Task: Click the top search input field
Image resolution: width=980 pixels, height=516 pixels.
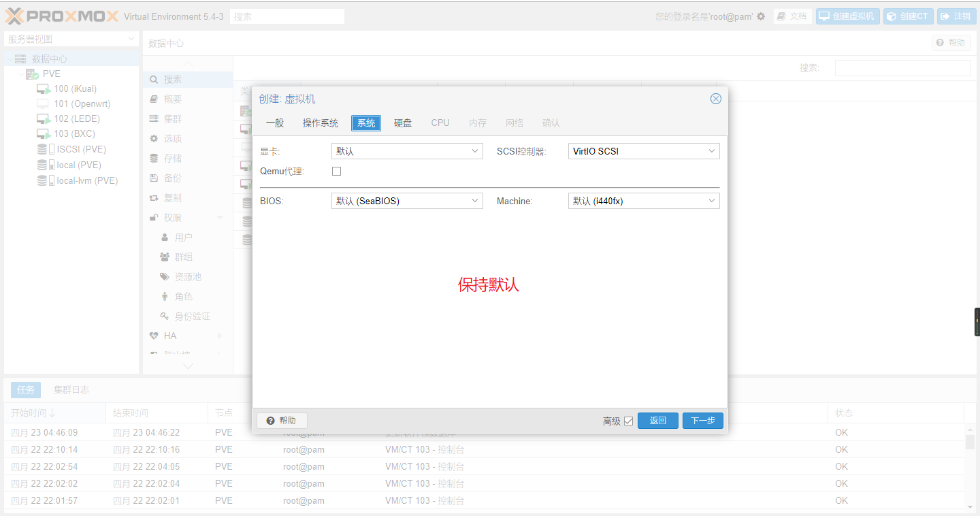Action: [x=287, y=16]
